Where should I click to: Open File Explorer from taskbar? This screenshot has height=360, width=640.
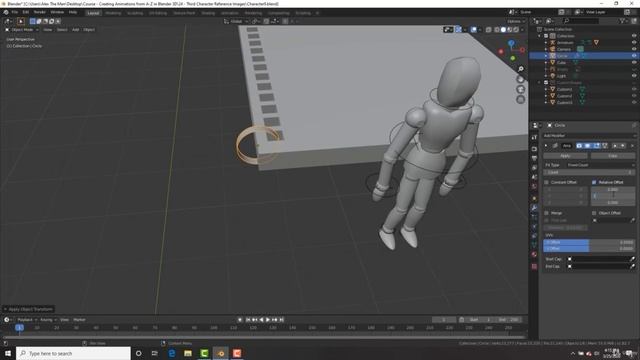point(188,353)
